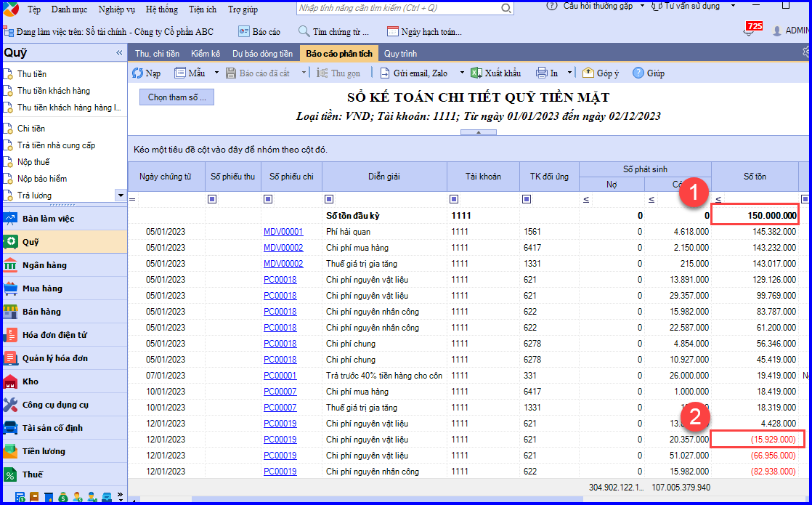
Task: Open the Bán hàng module
Action: click(x=65, y=312)
